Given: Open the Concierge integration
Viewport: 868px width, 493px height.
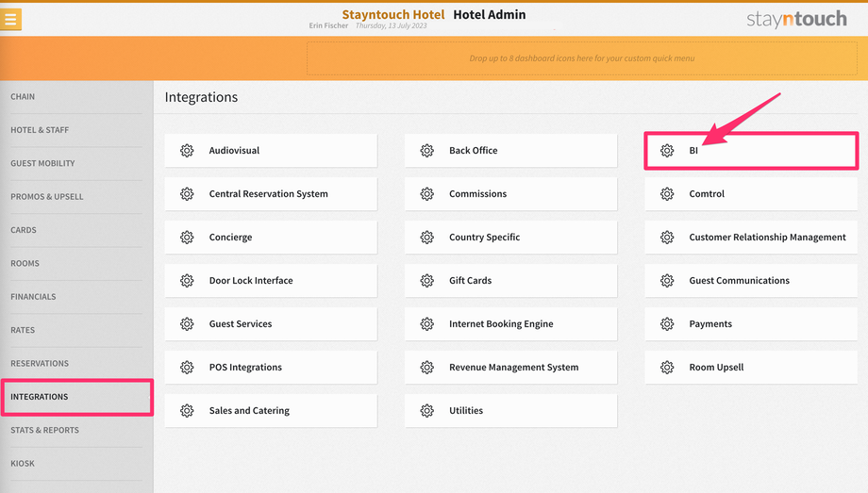Looking at the screenshot, I should click(x=271, y=238).
